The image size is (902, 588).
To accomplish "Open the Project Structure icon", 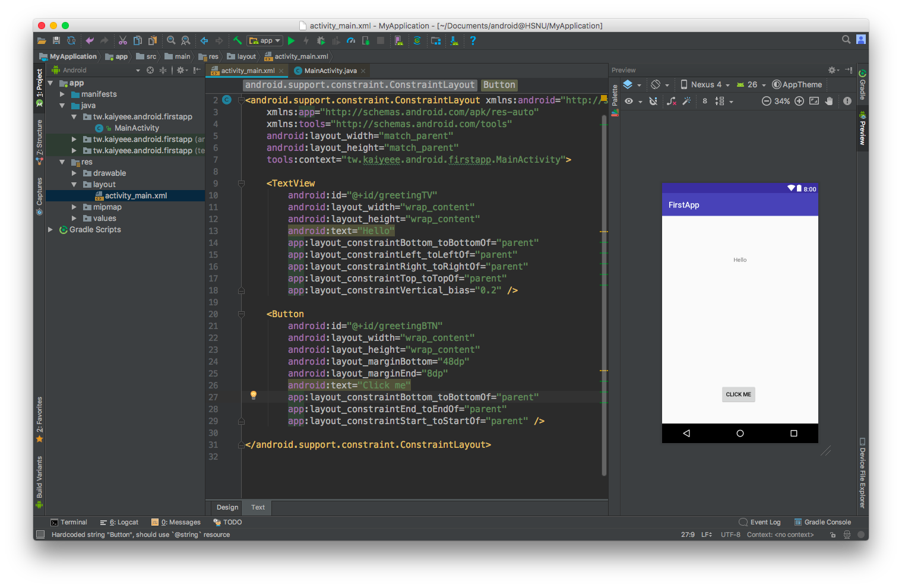I will (436, 41).
